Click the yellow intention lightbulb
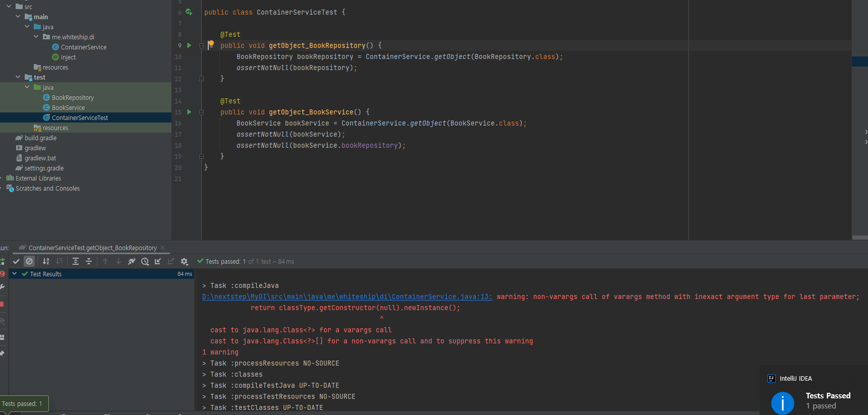The image size is (868, 415). point(211,44)
